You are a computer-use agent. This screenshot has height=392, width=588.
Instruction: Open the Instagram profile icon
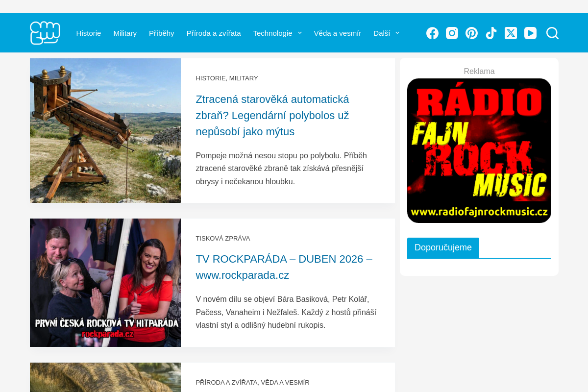(x=452, y=33)
